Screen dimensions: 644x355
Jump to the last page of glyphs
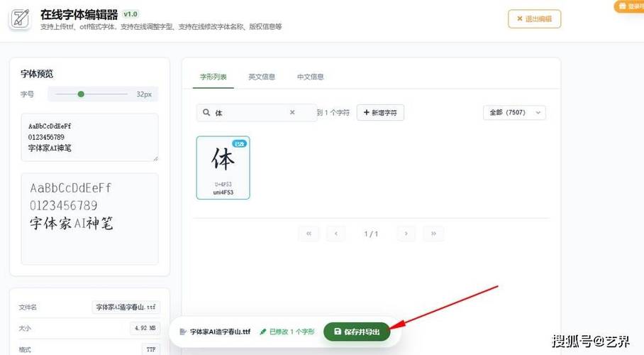pos(433,234)
